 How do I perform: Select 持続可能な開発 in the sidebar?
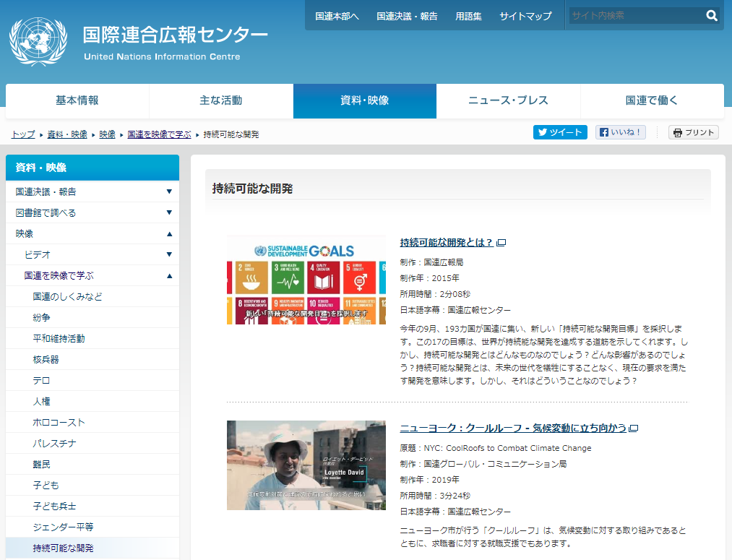pyautogui.click(x=92, y=548)
